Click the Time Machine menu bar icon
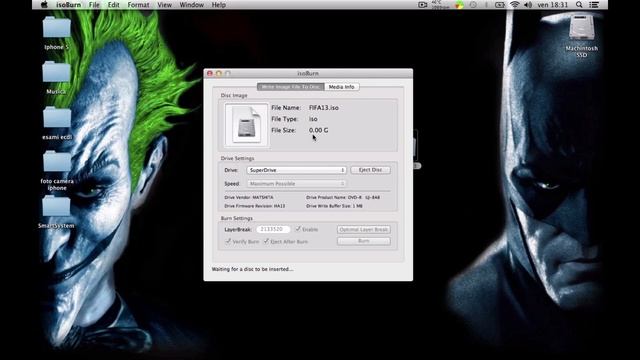This screenshot has height=360, width=640. pos(473,5)
